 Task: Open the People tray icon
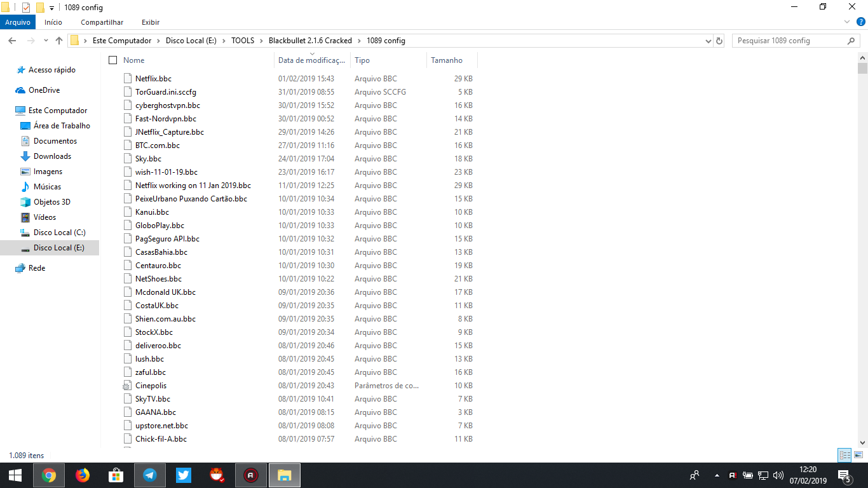click(695, 475)
